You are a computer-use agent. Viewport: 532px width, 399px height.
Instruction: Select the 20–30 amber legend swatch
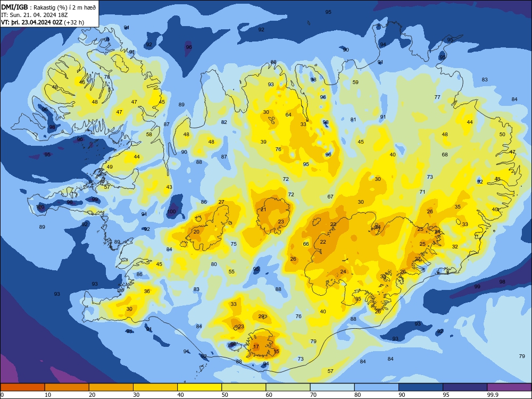pos(111,387)
